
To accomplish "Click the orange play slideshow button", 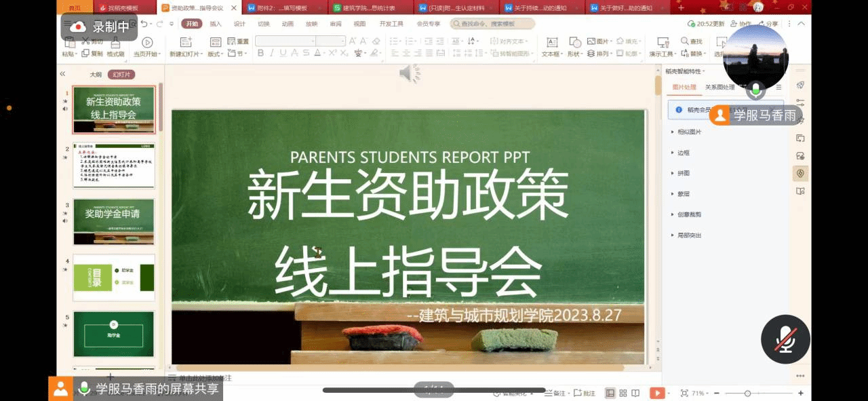I will [x=656, y=393].
